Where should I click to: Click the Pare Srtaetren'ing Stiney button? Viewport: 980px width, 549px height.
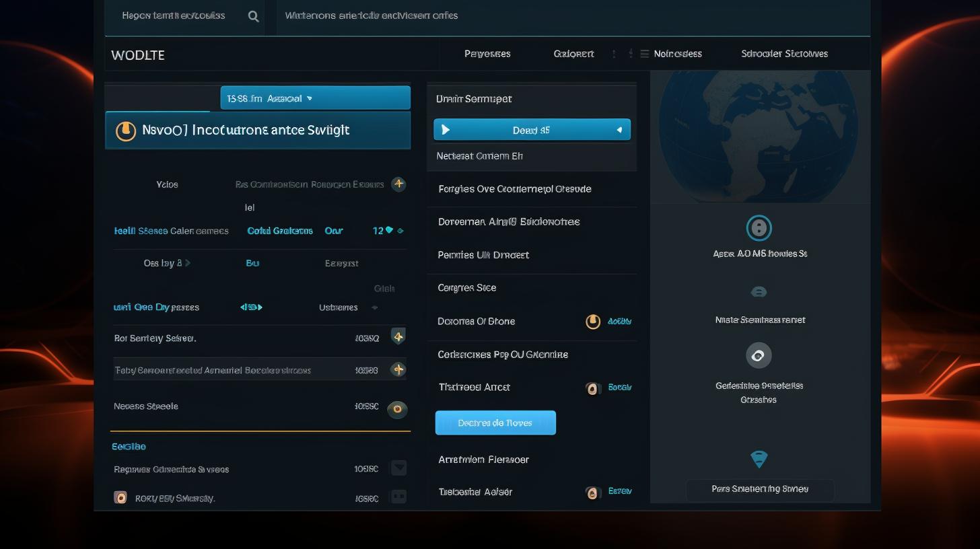760,489
